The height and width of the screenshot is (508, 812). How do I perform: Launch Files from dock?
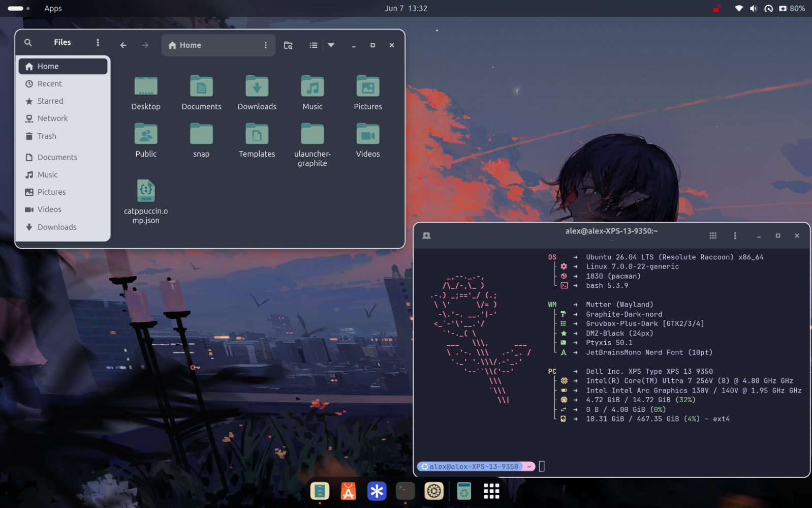(x=320, y=491)
